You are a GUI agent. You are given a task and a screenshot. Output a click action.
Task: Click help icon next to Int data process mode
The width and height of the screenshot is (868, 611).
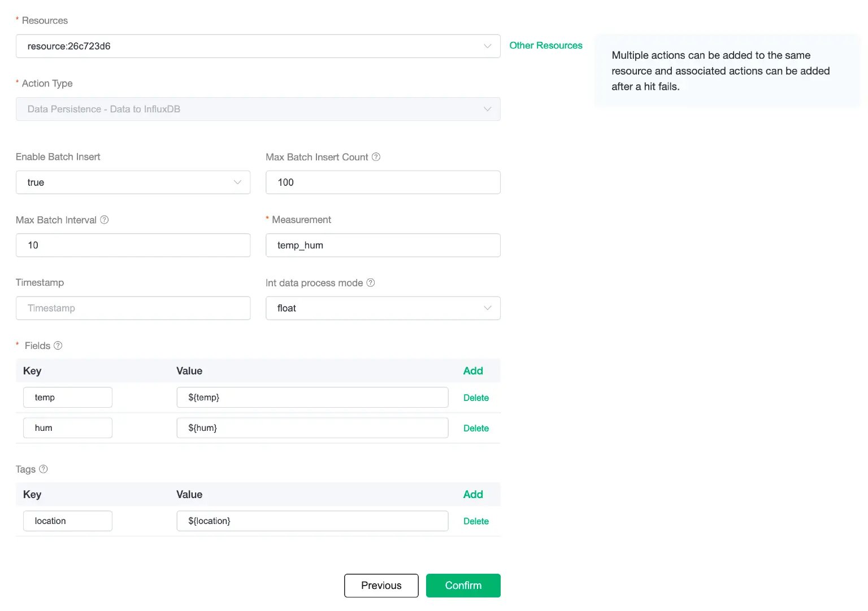click(x=371, y=282)
